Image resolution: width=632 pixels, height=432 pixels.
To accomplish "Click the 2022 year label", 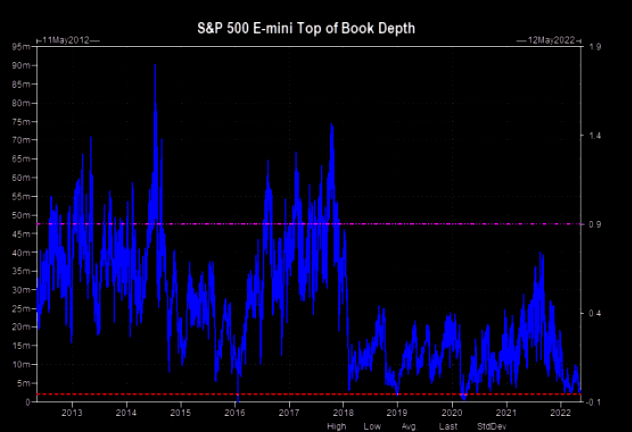I will (560, 413).
